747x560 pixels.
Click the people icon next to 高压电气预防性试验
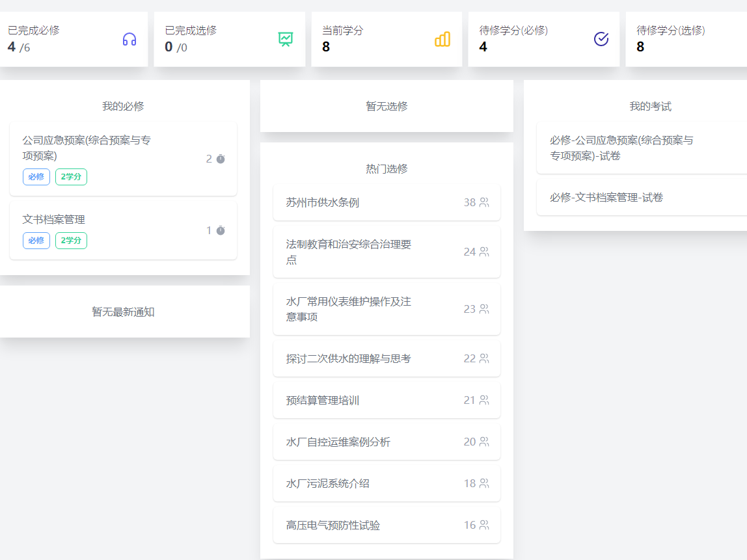(484, 526)
